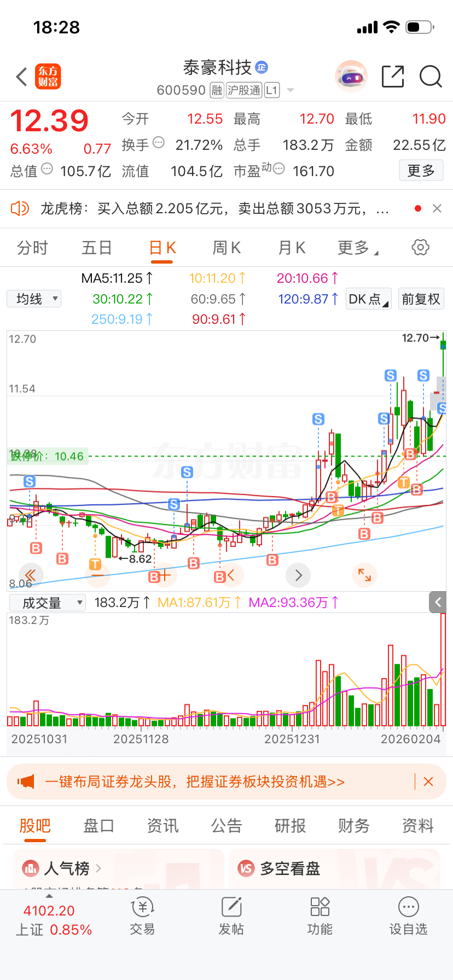Expand the stock switcher triangle under title
Screen dimensions: 453x980
(291, 90)
